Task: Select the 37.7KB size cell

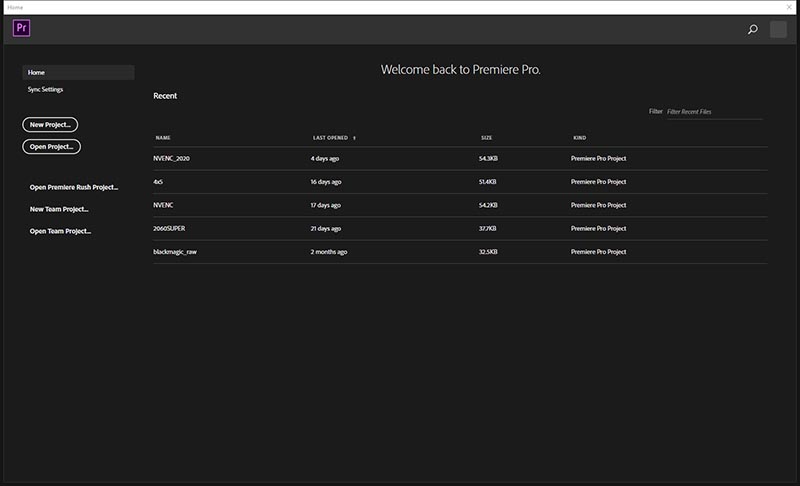Action: tap(487, 228)
